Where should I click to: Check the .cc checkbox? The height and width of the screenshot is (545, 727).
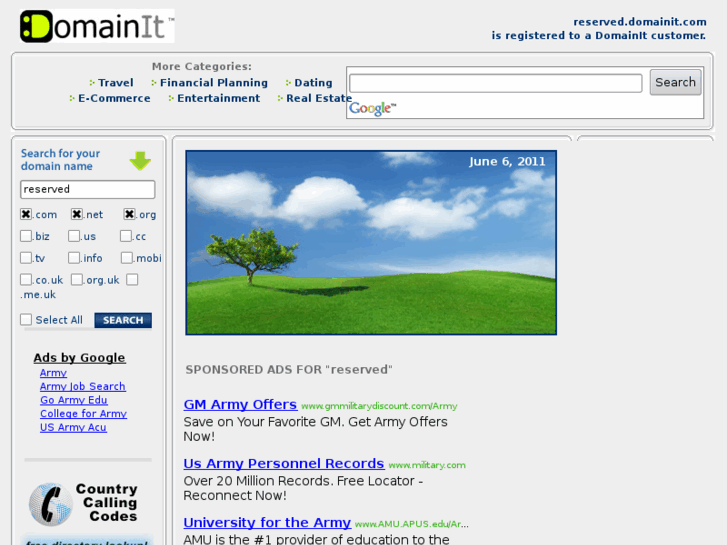click(126, 236)
